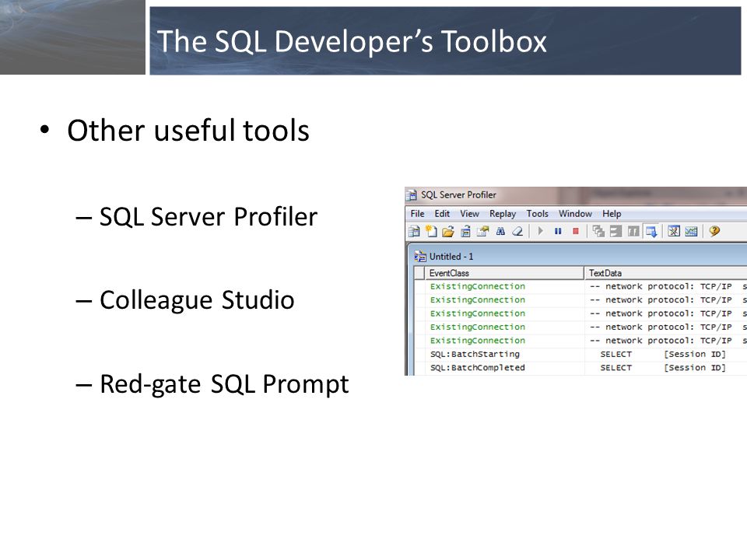Clear trace window with eraser icon
Viewport: 747px width, 560px height.
tap(517, 232)
